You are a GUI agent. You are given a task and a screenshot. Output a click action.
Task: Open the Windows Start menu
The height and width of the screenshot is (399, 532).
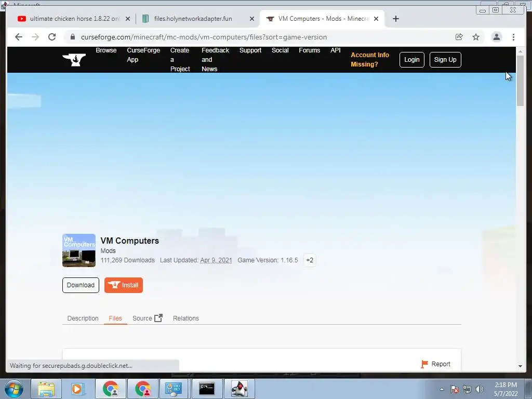[x=14, y=389]
